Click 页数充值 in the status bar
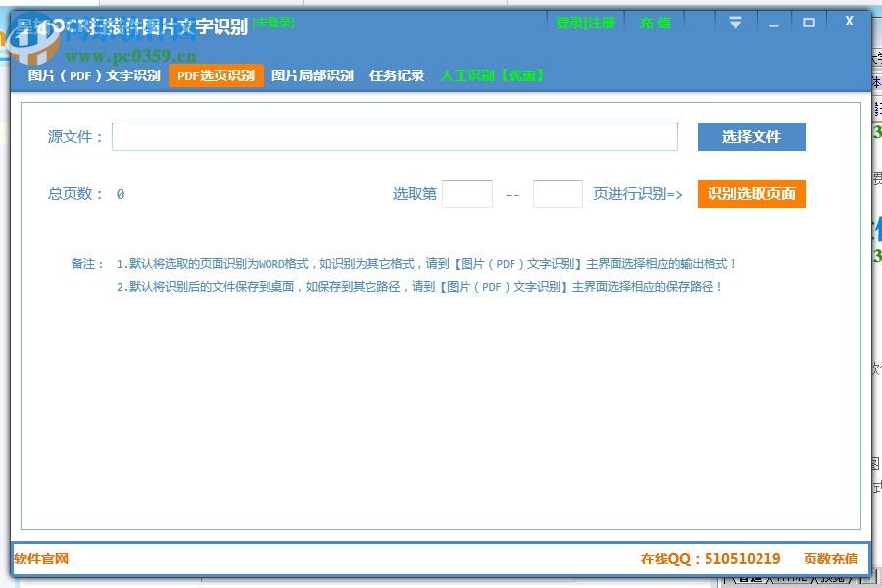Image resolution: width=882 pixels, height=588 pixels. [x=831, y=558]
